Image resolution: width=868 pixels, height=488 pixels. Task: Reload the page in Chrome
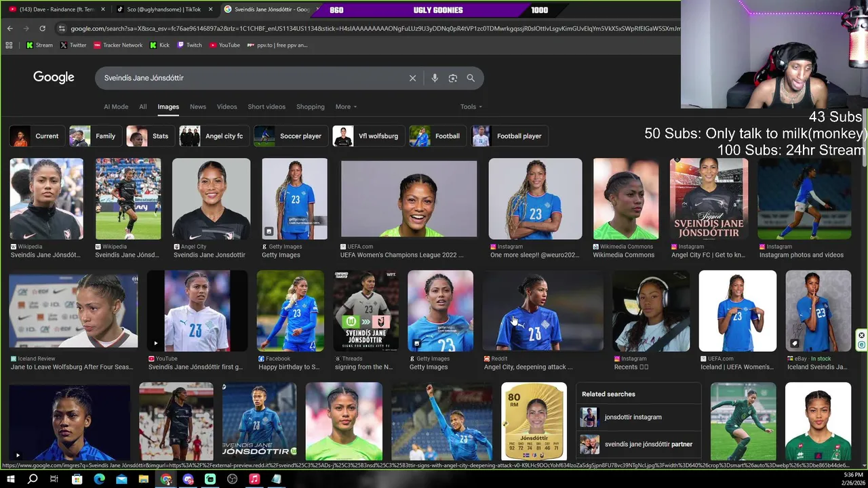[x=42, y=28]
